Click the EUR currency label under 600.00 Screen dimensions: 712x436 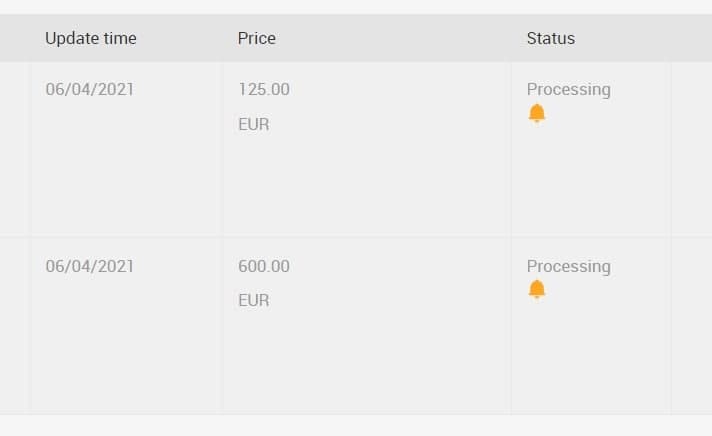pos(254,300)
